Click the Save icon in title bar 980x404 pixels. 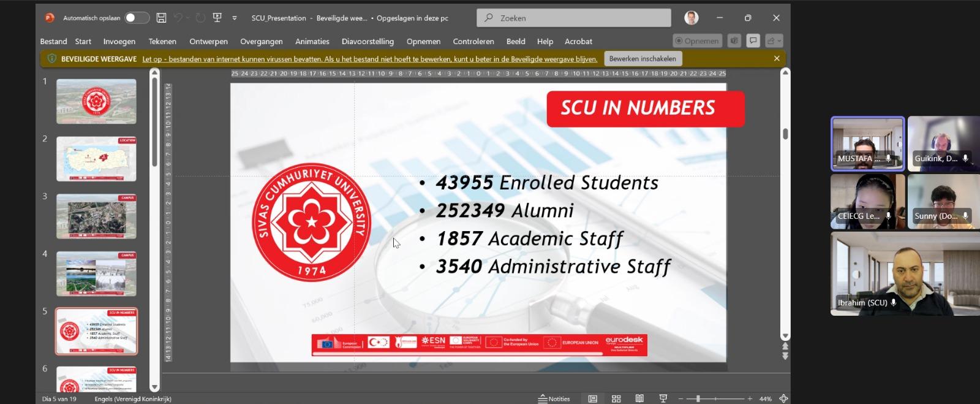point(161,18)
